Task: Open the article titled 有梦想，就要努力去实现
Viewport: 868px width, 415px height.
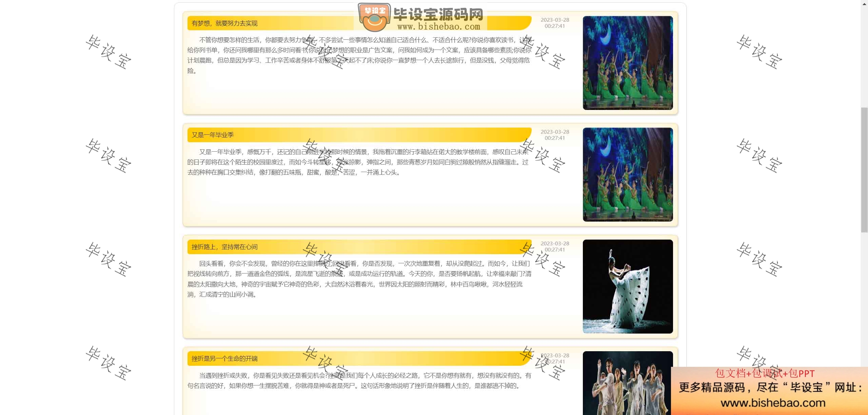Action: (224, 23)
